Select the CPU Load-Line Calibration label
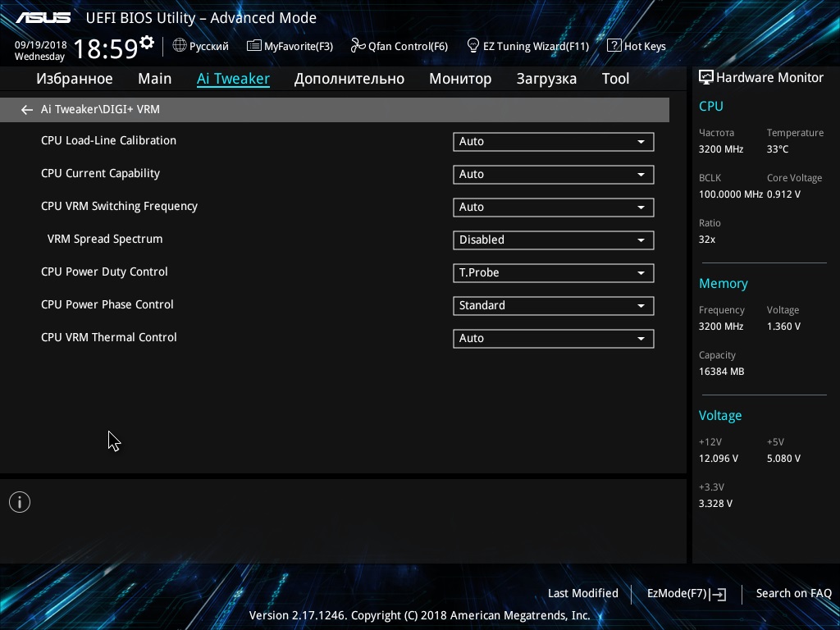Viewport: 840px width, 630px height. 109,140
